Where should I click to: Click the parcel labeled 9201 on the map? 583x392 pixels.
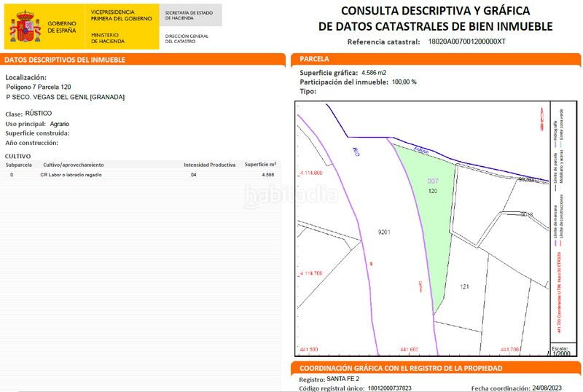[x=384, y=232]
